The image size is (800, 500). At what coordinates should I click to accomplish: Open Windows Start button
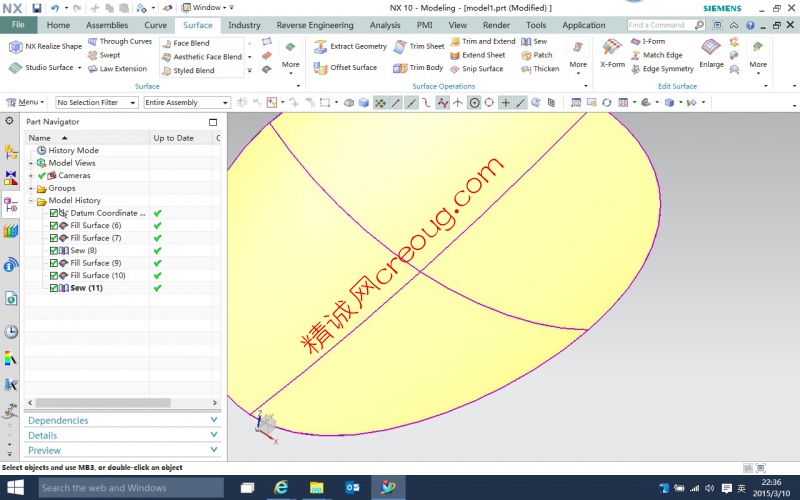(x=15, y=487)
